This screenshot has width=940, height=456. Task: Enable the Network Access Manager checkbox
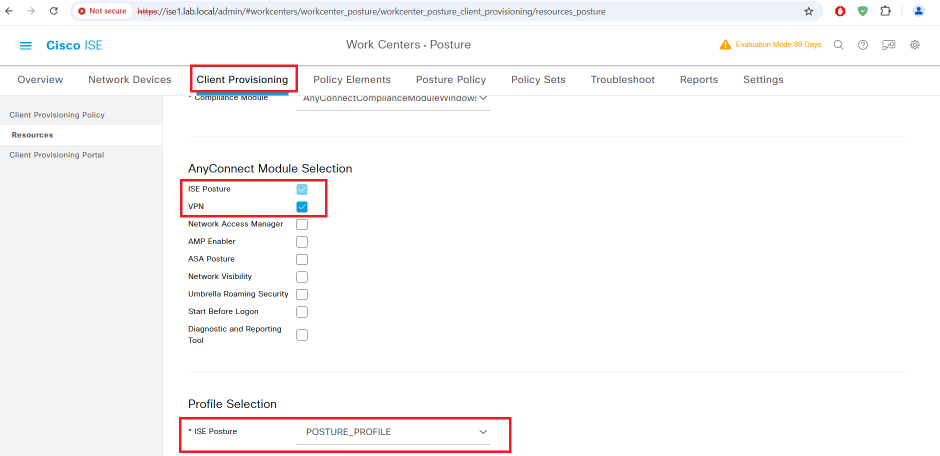tap(302, 224)
